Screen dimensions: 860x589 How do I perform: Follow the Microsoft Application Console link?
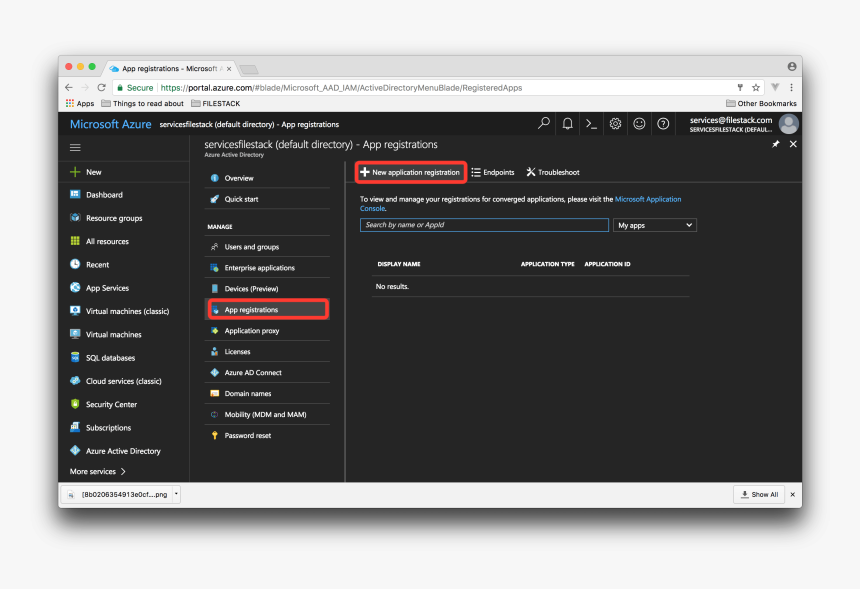pyautogui.click(x=648, y=199)
